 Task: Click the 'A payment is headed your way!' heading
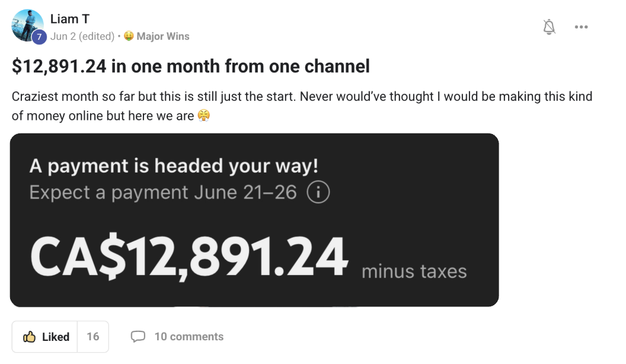(174, 166)
